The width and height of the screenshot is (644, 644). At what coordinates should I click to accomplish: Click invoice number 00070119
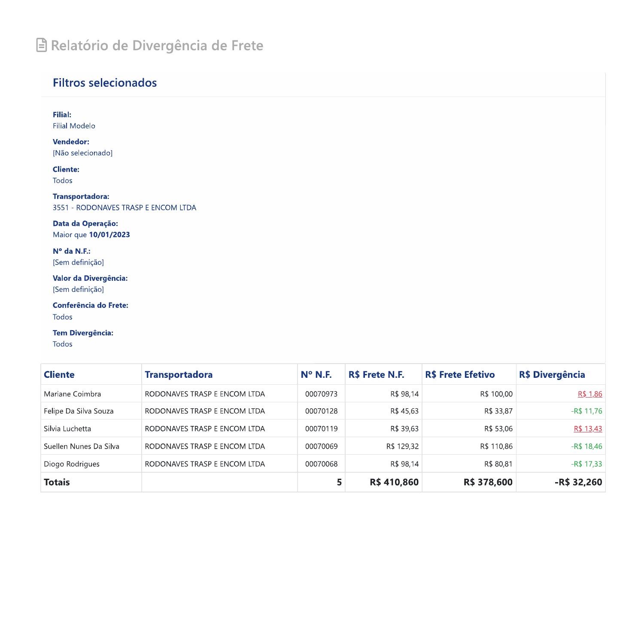(x=321, y=428)
